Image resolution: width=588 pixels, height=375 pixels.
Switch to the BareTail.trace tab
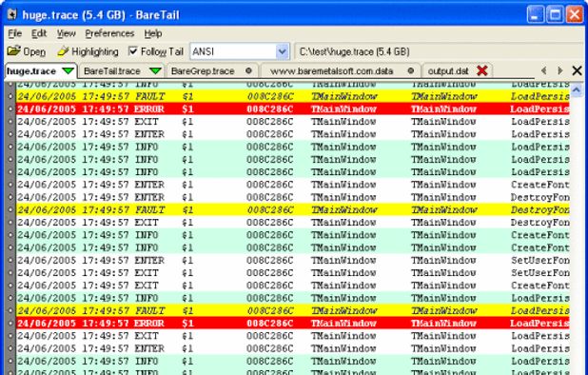coord(122,70)
